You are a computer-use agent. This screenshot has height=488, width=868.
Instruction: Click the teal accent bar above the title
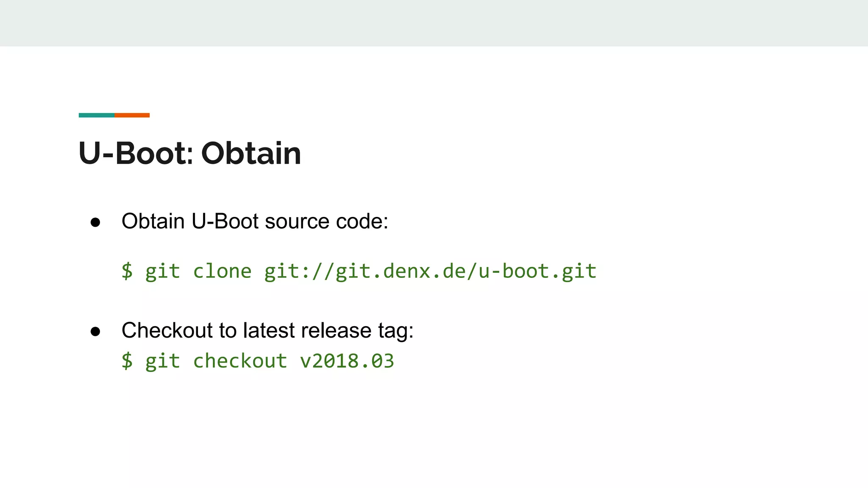click(x=97, y=115)
